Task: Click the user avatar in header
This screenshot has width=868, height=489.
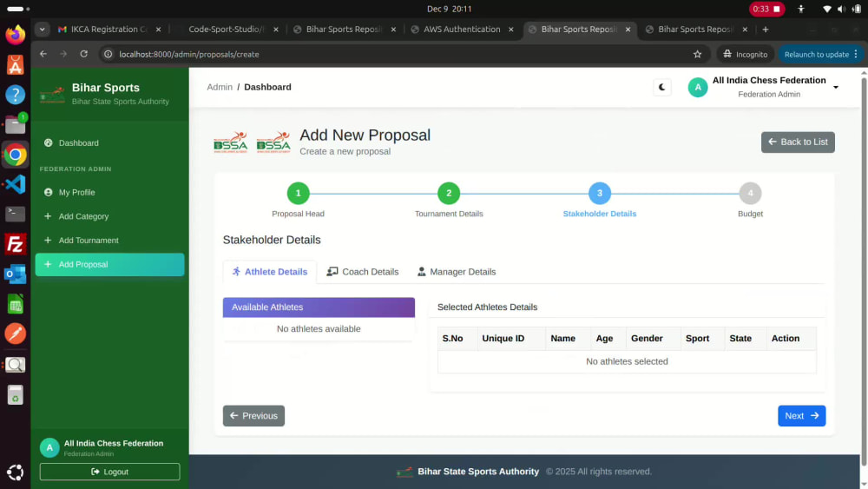Action: pyautogui.click(x=698, y=88)
